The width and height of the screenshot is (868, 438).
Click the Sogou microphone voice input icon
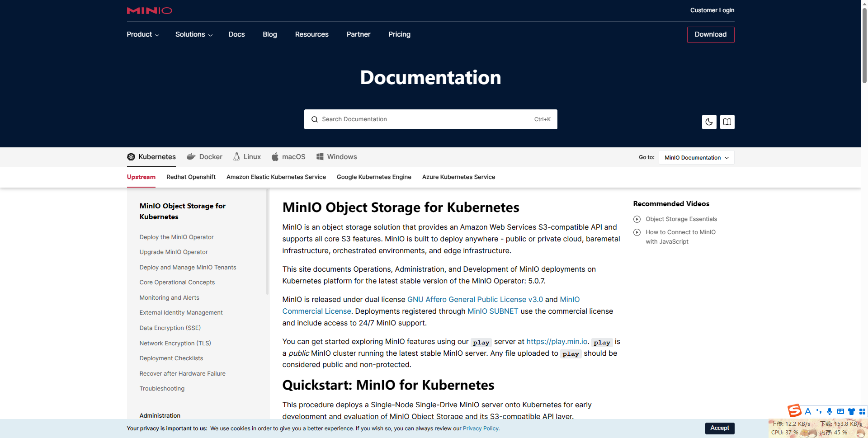[830, 411]
